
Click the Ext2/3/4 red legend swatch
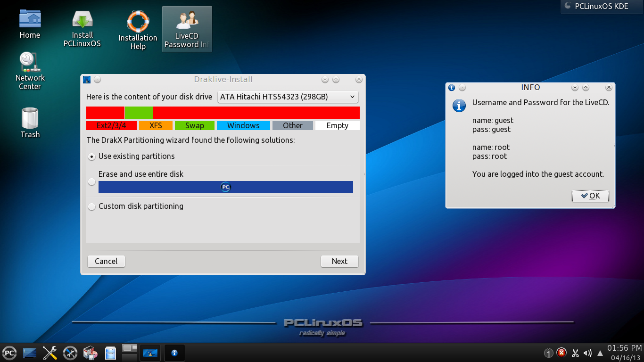[x=111, y=126]
